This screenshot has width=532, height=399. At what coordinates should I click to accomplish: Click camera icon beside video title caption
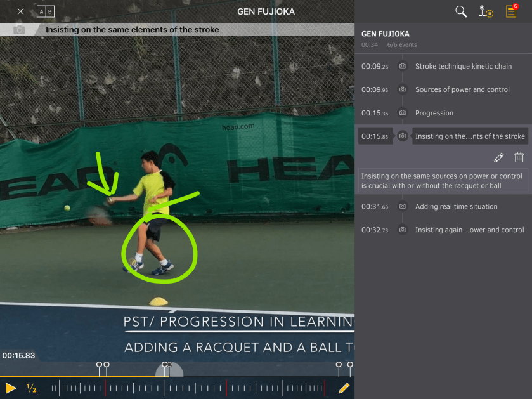[x=19, y=30]
